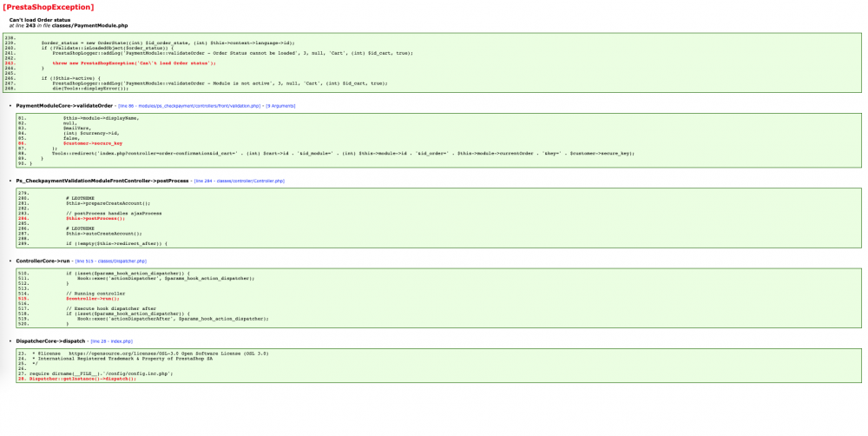Image resolution: width=868 pixels, height=436 pixels.
Task: Click the PaymentModuleCore->validateOrder trace title
Action: coord(64,106)
